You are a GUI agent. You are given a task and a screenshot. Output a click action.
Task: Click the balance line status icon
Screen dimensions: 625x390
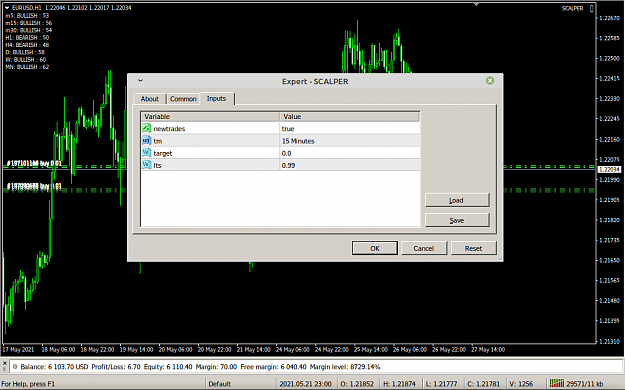point(15,366)
